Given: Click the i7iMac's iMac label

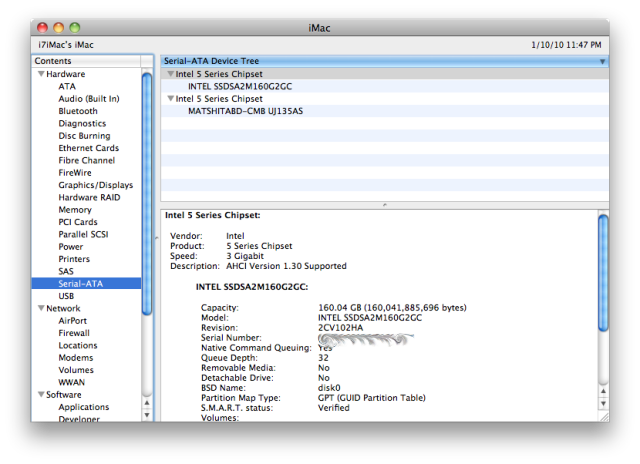Looking at the screenshot, I should point(66,45).
